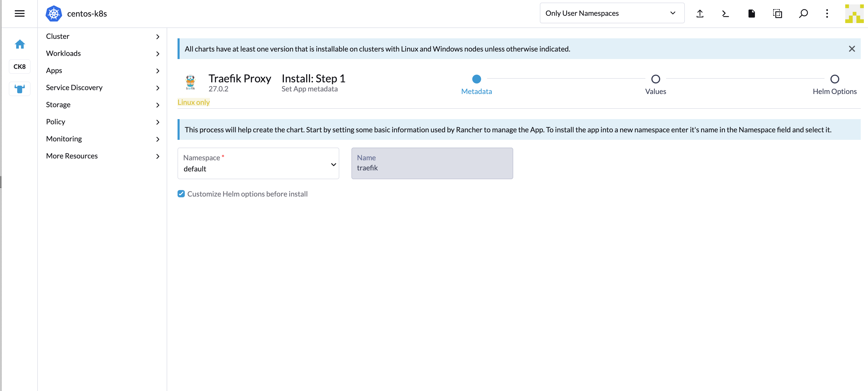Click the Install: Step 1 heading
868x391 pixels.
pos(313,78)
